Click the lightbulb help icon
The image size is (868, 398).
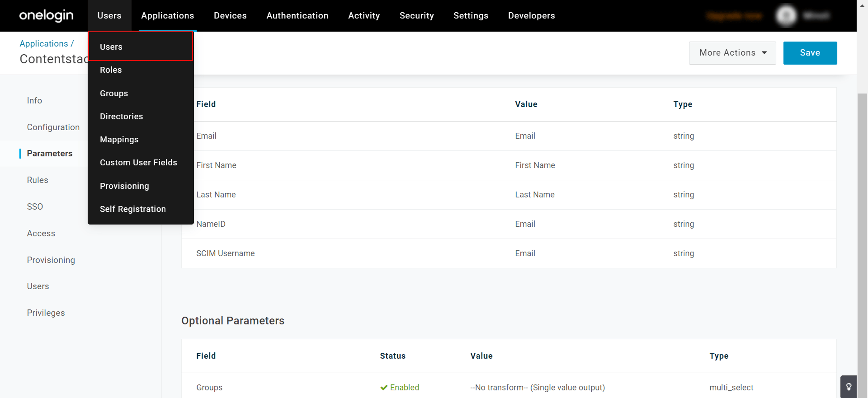click(x=849, y=386)
